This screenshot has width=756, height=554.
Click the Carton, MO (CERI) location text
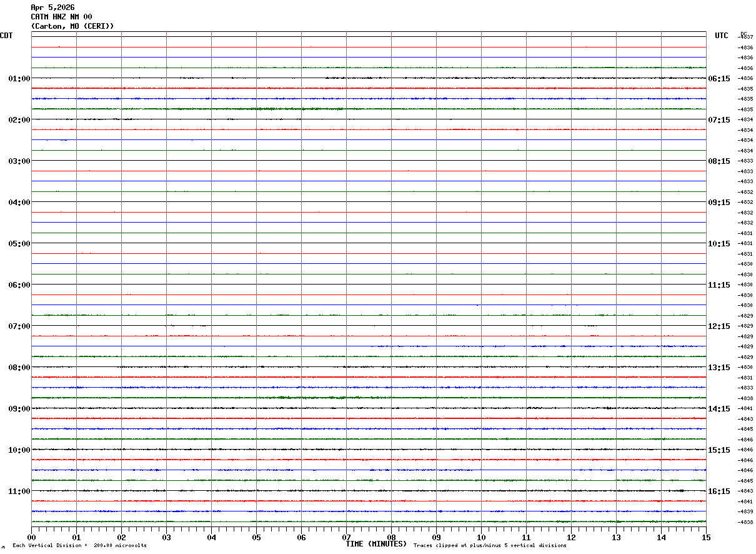coord(72,26)
